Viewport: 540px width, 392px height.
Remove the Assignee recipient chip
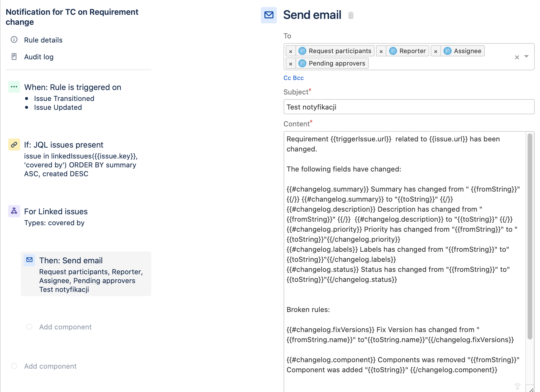pyautogui.click(x=436, y=51)
